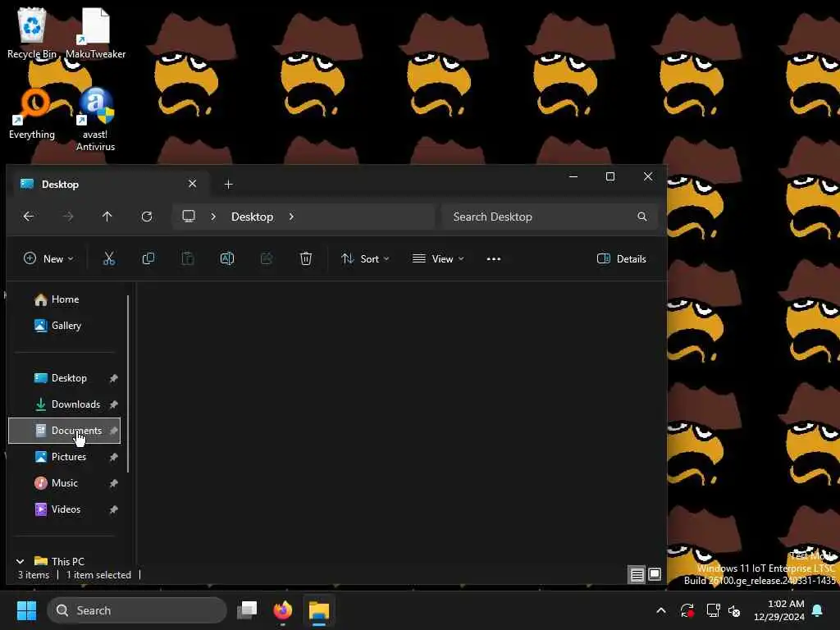Select the Recycle Bin desktop icon
The image size is (840, 630).
(x=32, y=33)
